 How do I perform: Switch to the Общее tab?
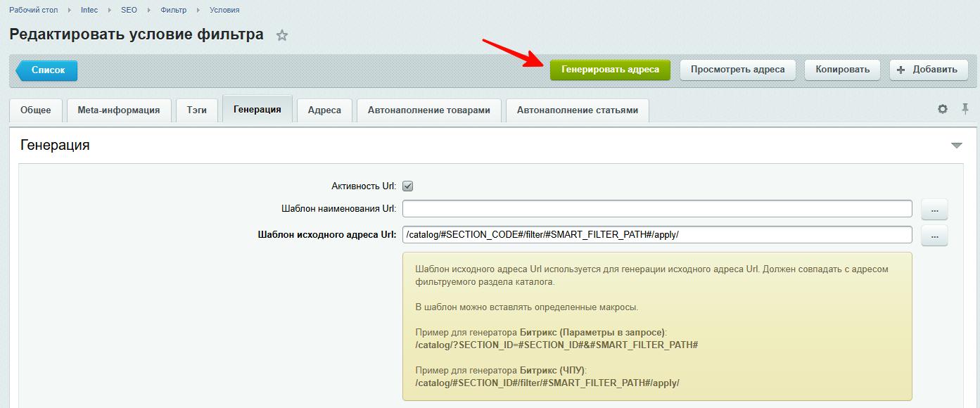(35, 110)
